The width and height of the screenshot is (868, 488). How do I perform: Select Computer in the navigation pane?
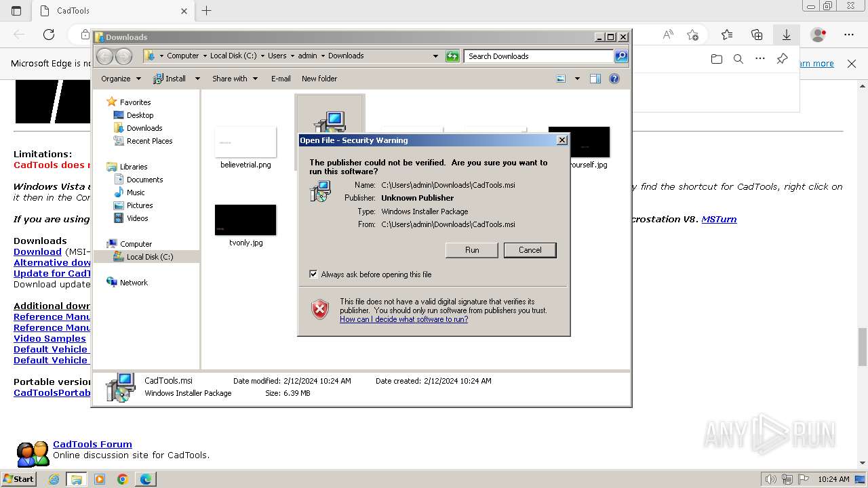point(136,244)
